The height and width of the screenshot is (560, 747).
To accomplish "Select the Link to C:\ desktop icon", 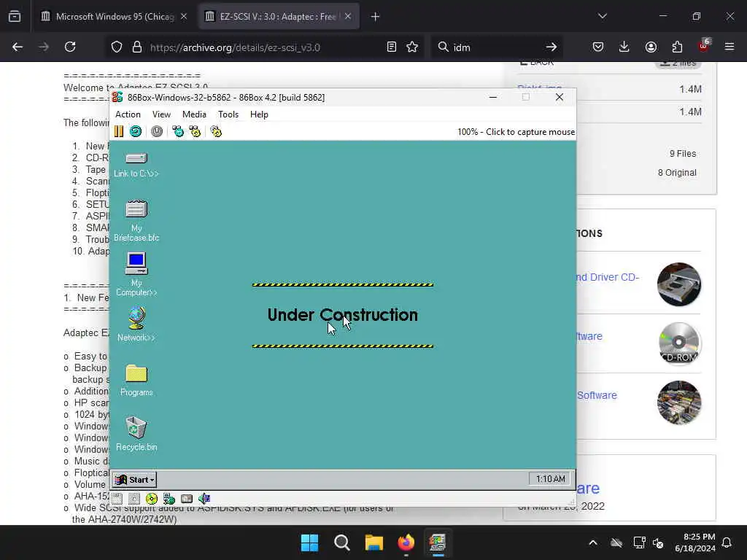I will click(x=136, y=165).
